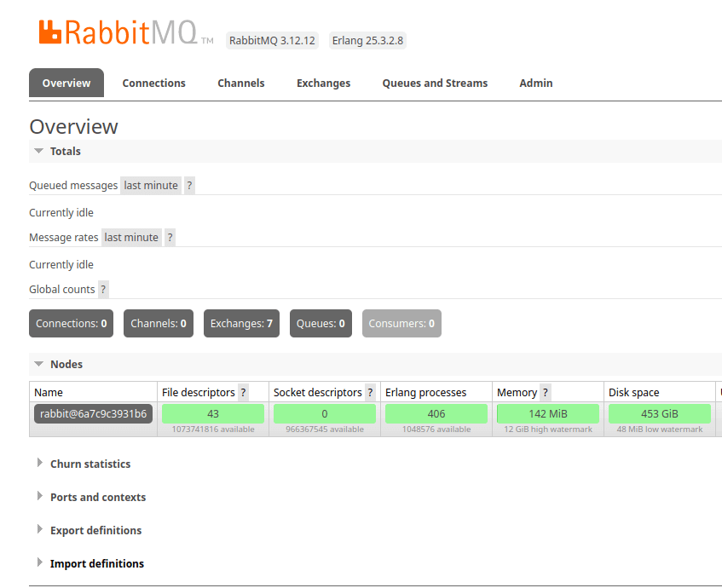Click the 1048576 available text

tap(436, 429)
